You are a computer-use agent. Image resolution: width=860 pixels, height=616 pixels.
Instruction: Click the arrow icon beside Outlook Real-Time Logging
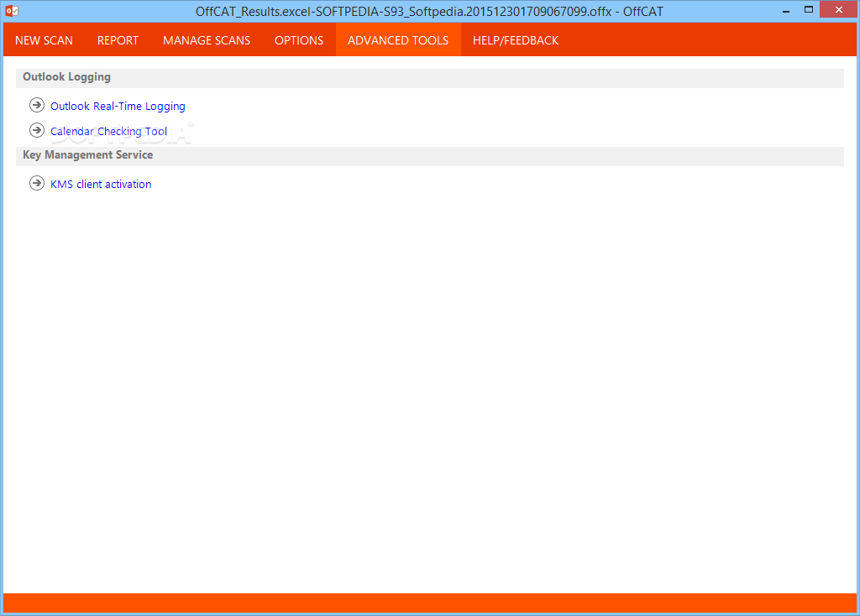click(x=37, y=105)
